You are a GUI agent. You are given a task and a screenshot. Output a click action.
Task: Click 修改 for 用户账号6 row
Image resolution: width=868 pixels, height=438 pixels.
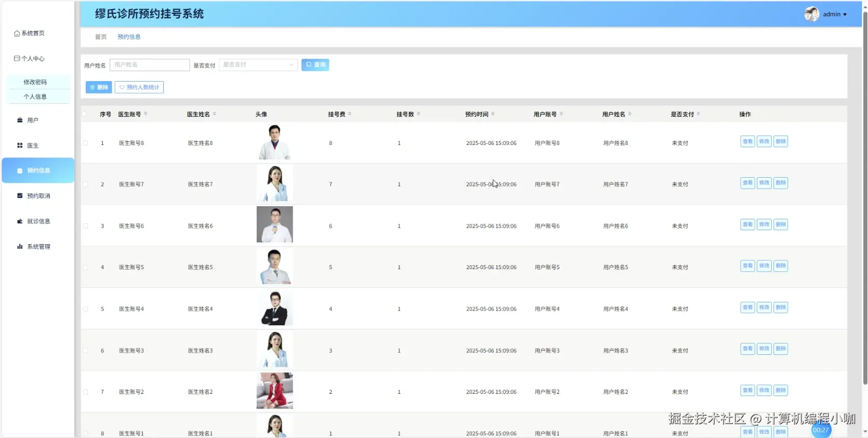[764, 224]
